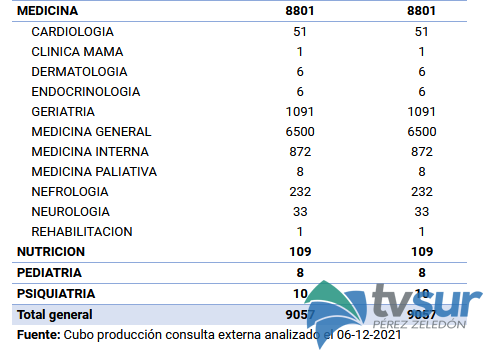Click the Fuente source note text
Viewport: 484px width, 363px height.
(x=209, y=335)
